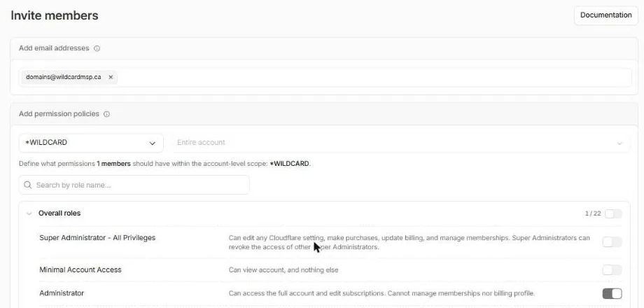Select the domains@wildcardmsp.ca email text
Image resolution: width=644 pixels, height=308 pixels.
click(63, 77)
